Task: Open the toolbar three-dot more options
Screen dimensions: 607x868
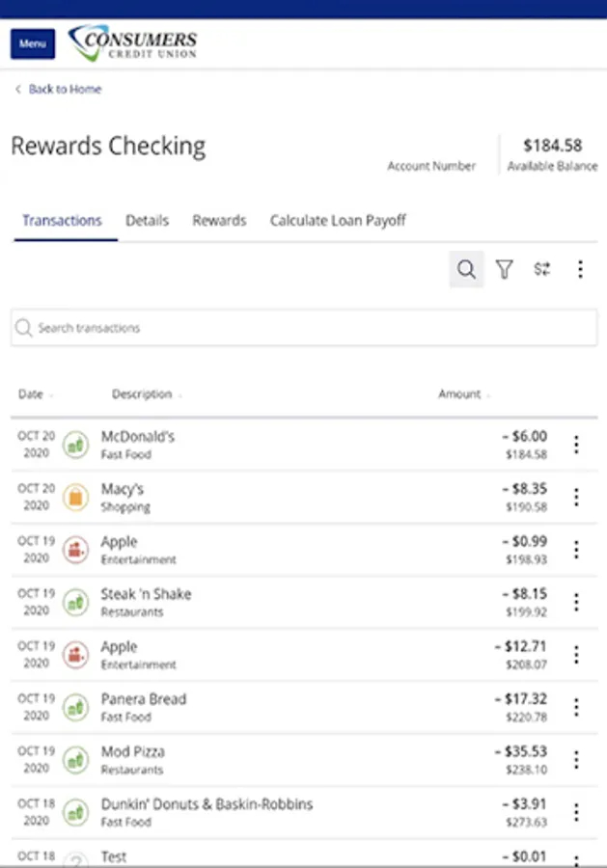Action: tap(580, 270)
